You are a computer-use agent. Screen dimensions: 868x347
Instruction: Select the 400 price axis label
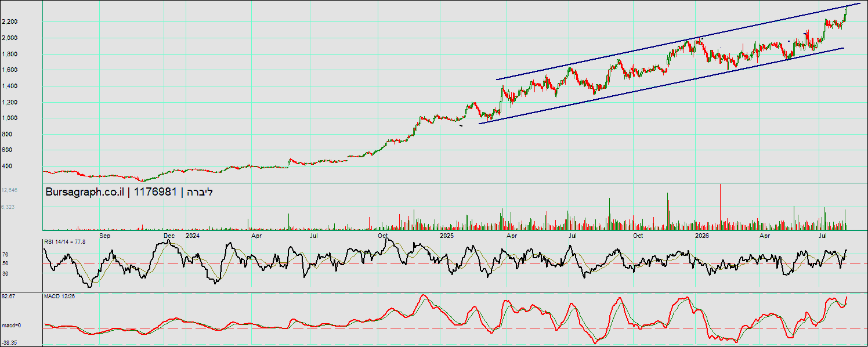click(x=6, y=166)
